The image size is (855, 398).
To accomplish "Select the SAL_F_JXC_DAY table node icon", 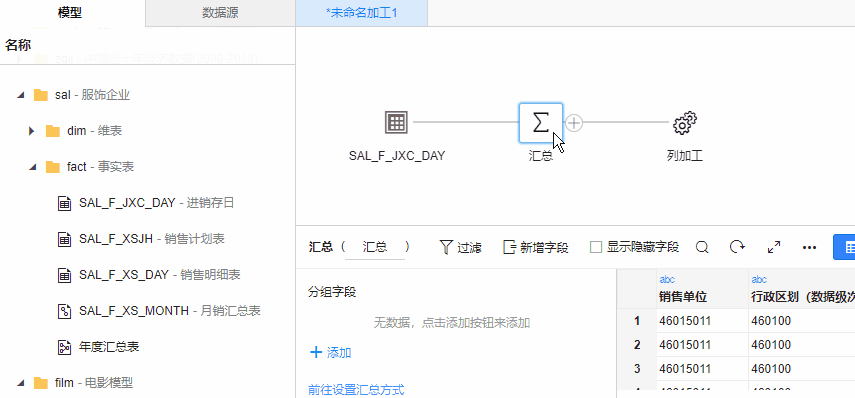I will [x=396, y=123].
